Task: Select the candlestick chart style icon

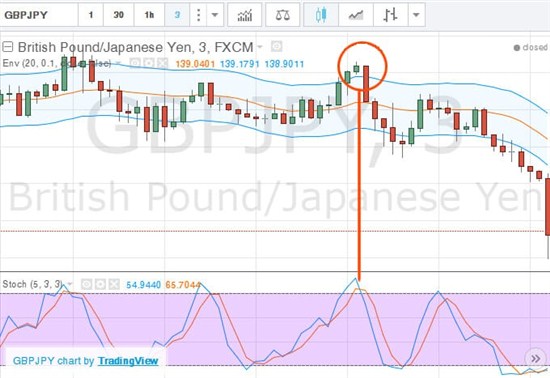Action: pyautogui.click(x=321, y=15)
